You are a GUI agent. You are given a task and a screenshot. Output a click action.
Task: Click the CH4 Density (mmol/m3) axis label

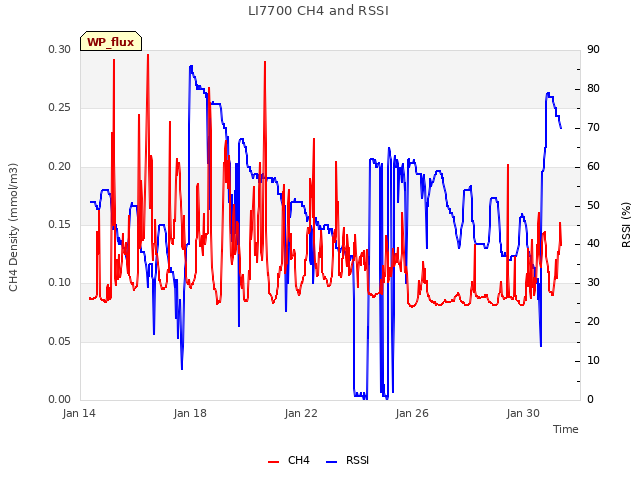pos(13,227)
